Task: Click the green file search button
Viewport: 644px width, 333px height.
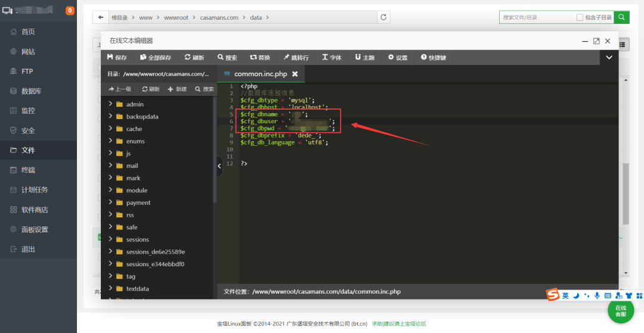Action: pos(622,17)
